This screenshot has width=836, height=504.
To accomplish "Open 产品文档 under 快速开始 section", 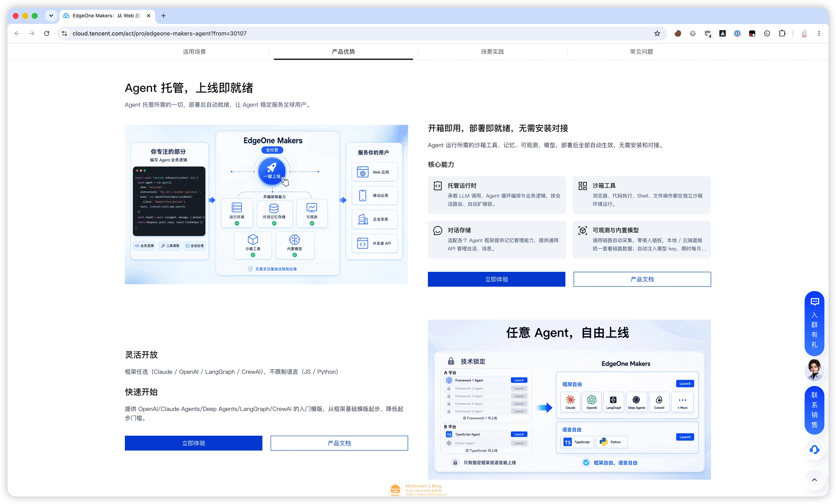I will click(339, 443).
